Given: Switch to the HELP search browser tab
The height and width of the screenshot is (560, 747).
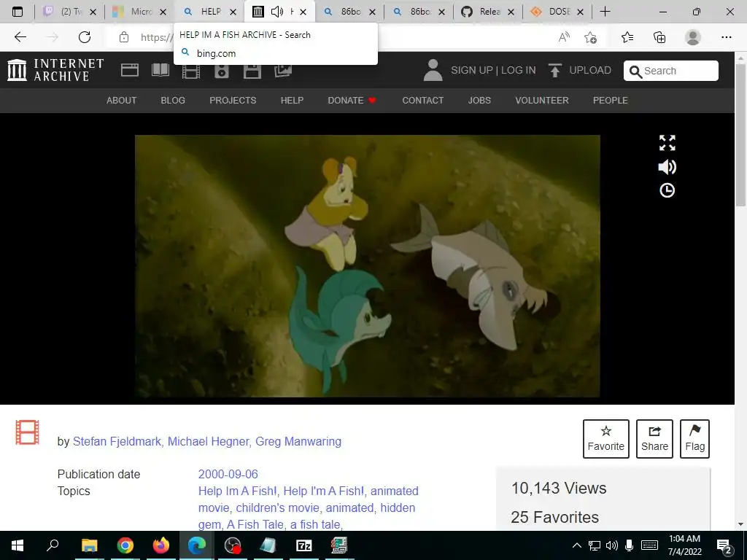Looking at the screenshot, I should click(208, 12).
